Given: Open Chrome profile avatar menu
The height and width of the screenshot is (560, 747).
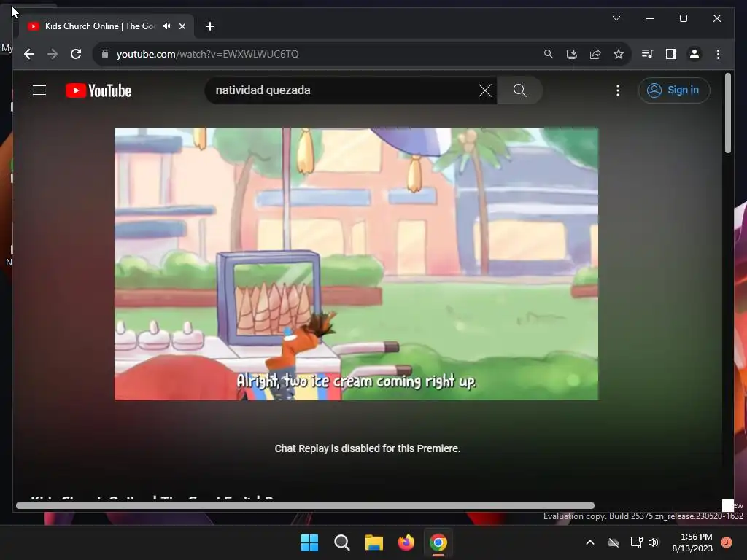Looking at the screenshot, I should point(694,54).
